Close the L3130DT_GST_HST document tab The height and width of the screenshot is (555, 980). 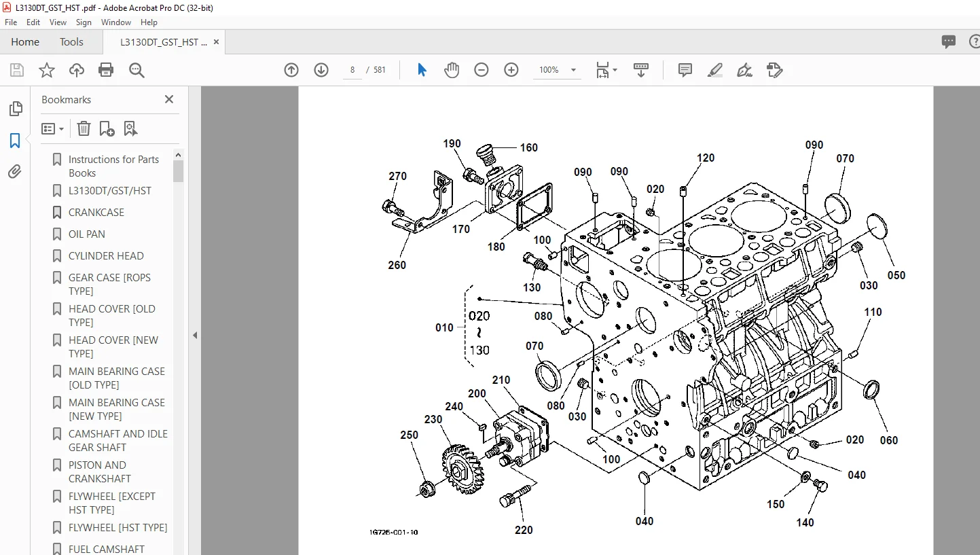[217, 42]
